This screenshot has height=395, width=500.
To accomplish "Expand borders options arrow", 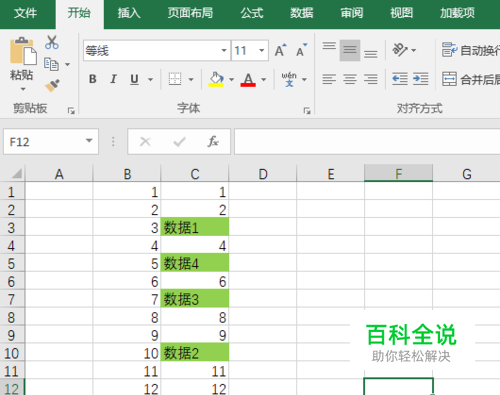I will tap(191, 80).
